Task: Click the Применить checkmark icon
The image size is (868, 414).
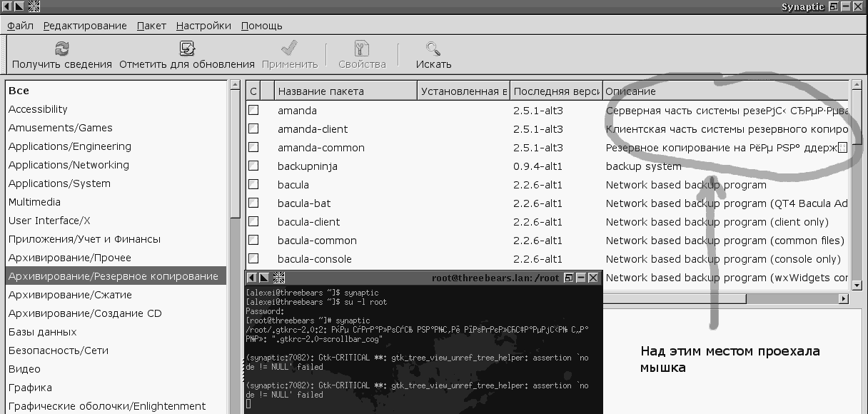Action: tap(289, 49)
